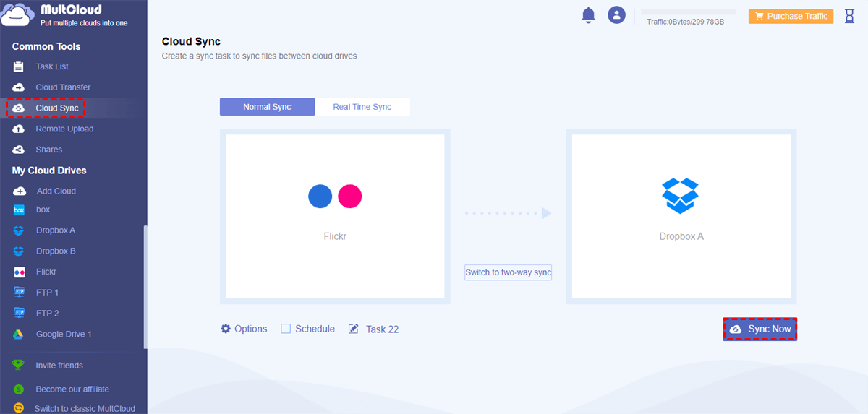Screen dimensions: 868x414
Task: Click the switch-to-classic icon in the sidebar
Action: [19, 409]
